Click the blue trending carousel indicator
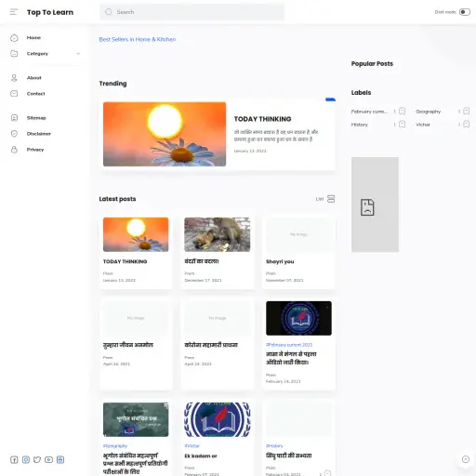Viewport: 476px width, 476px height. [x=330, y=99]
